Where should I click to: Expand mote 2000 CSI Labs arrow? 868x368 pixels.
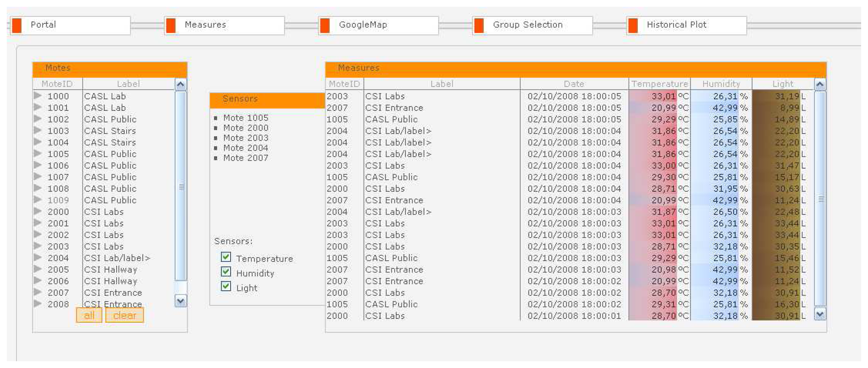pyautogui.click(x=38, y=211)
